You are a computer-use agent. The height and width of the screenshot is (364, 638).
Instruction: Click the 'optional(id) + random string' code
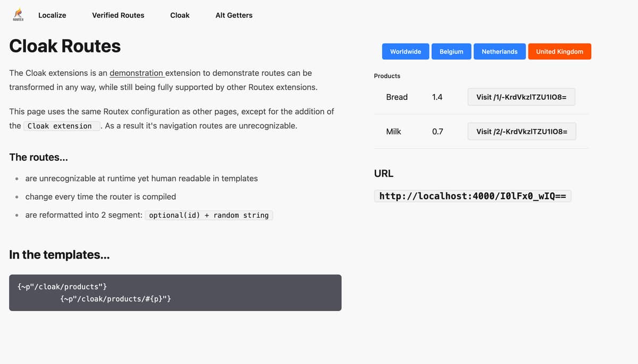209,215
